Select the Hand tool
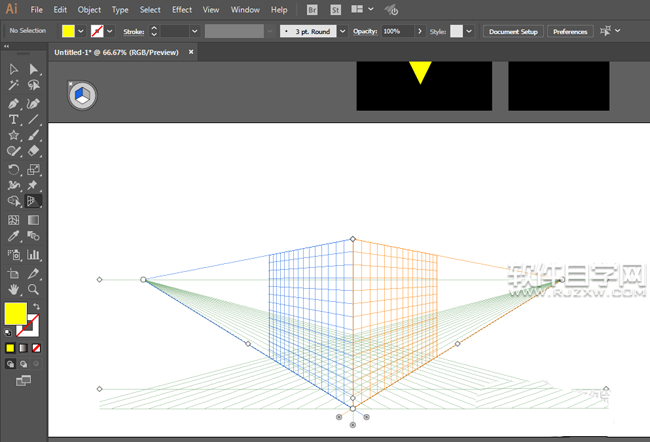Viewport: 650px width, 442px height. (14, 289)
